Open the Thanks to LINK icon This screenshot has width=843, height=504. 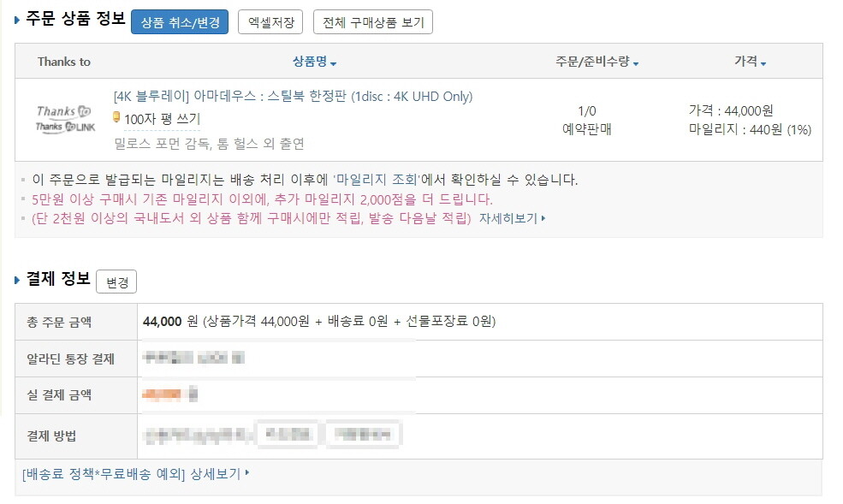(63, 127)
